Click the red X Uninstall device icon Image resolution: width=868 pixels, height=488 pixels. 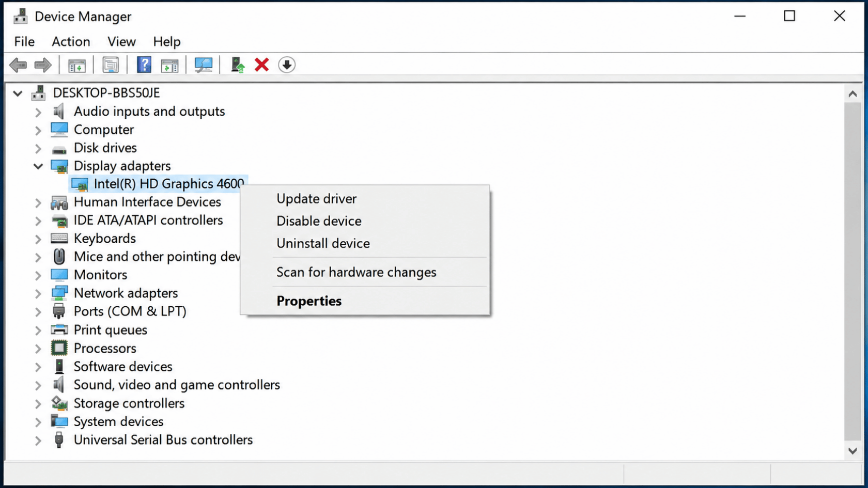262,65
